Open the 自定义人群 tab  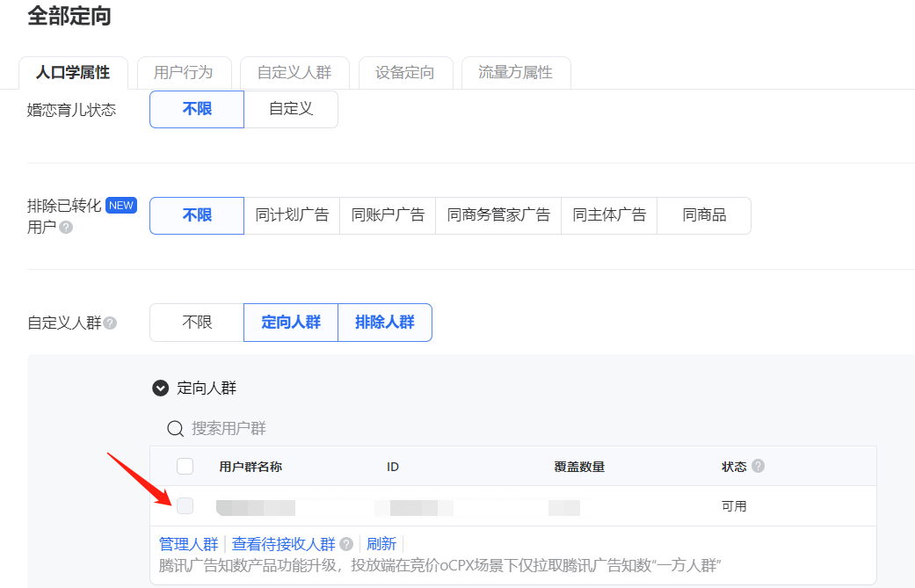294,72
